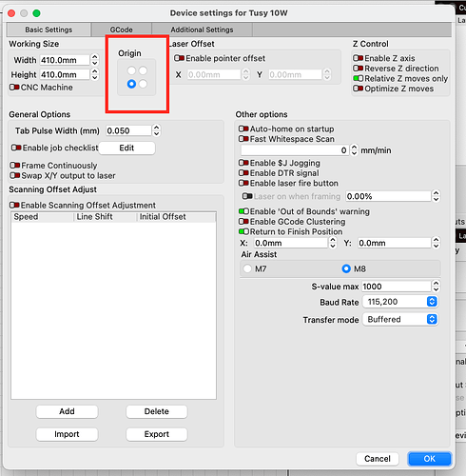Choose M7 for Air Assist
This screenshot has height=476, width=466.
tap(247, 268)
